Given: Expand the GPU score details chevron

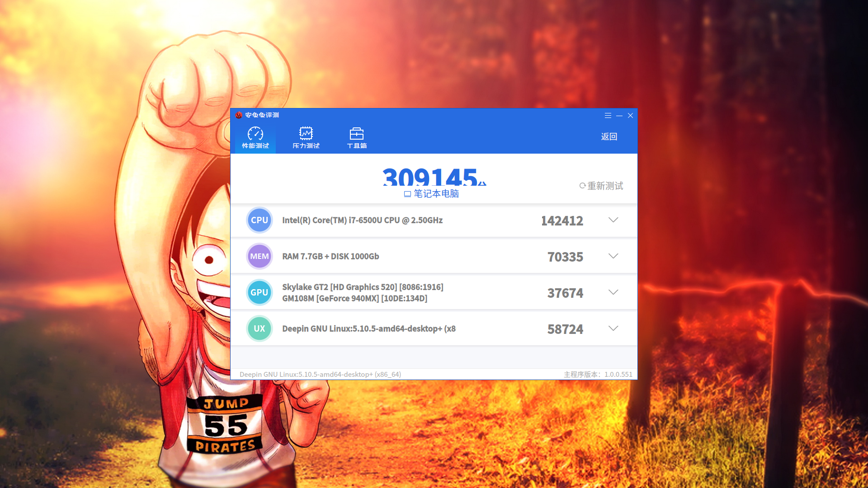Looking at the screenshot, I should click(x=613, y=292).
